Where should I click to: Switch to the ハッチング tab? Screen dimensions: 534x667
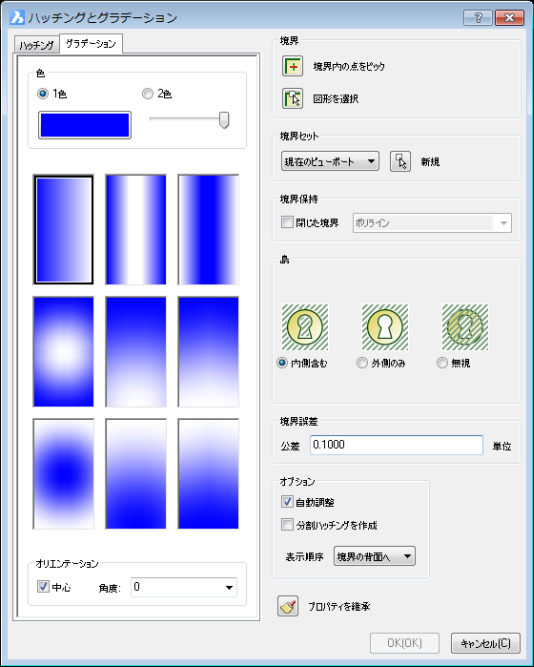click(37, 45)
